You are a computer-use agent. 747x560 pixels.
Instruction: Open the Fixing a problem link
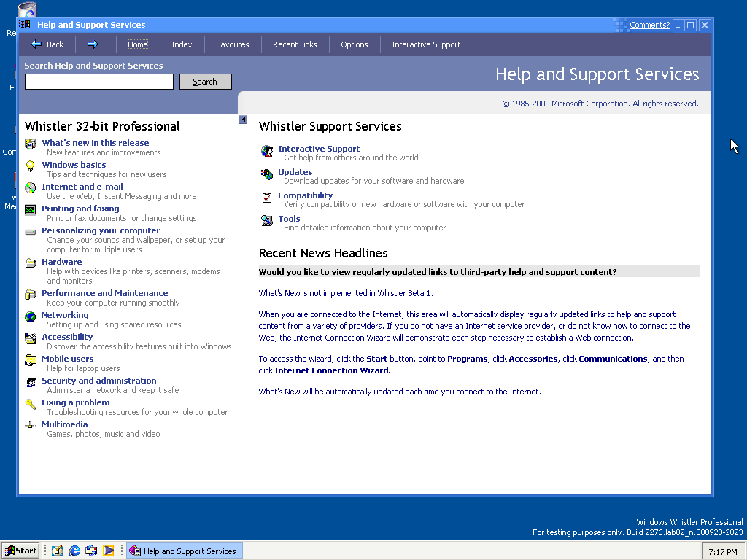click(x=75, y=402)
